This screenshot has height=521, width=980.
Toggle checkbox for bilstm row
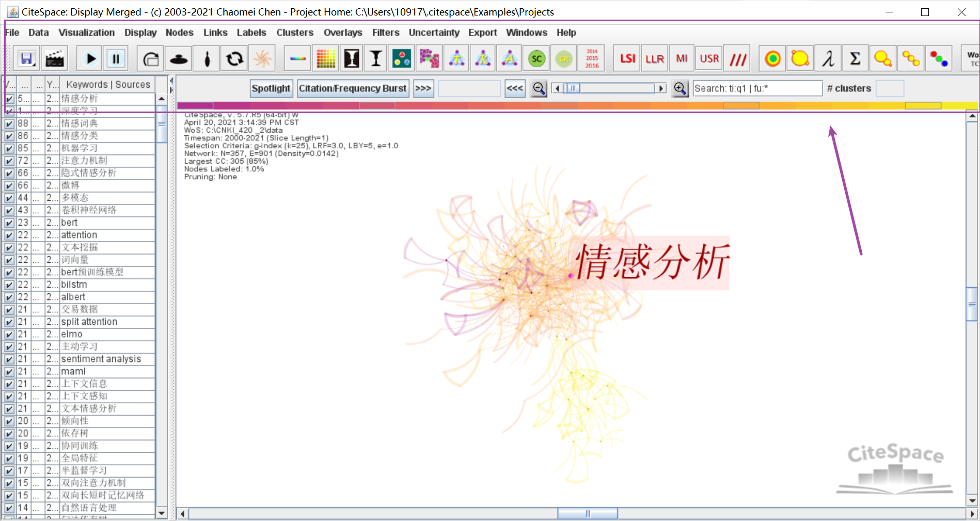pos(9,285)
